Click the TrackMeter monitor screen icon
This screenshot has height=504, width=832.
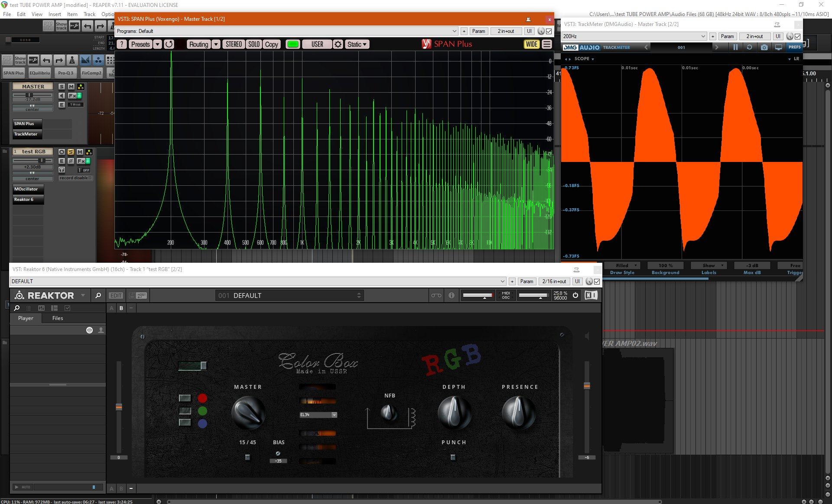(778, 47)
